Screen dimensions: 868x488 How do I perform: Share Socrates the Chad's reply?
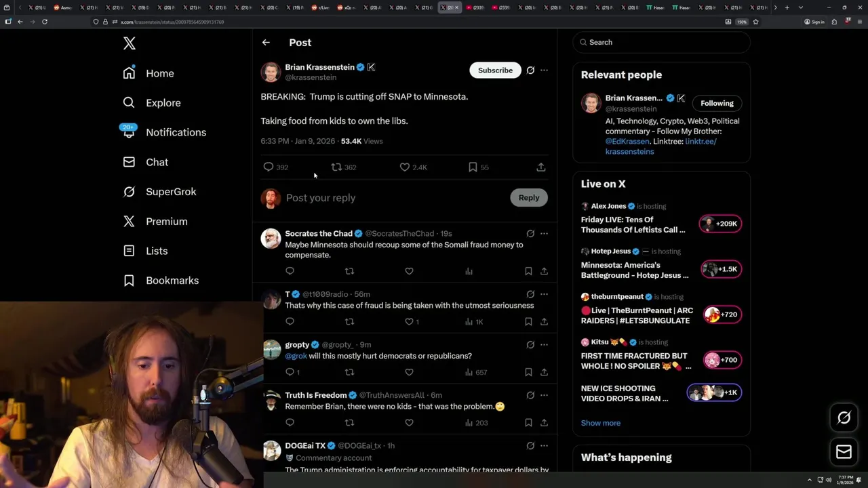[x=544, y=271]
